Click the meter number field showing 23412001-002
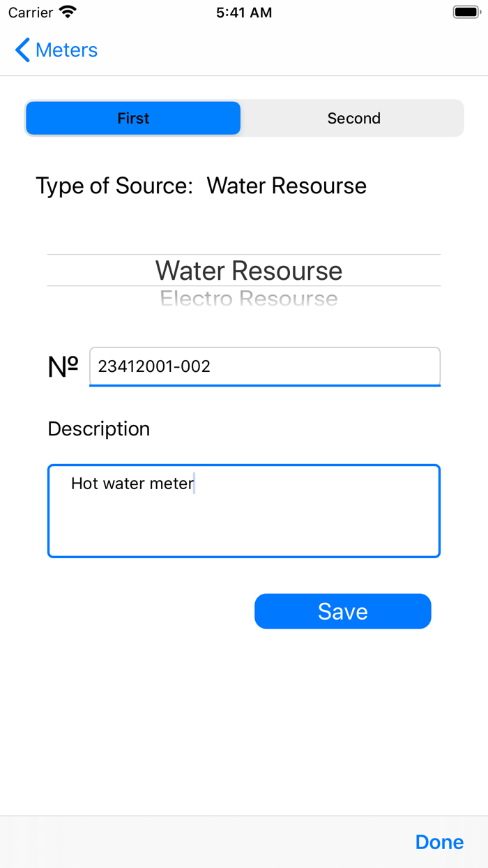The height and width of the screenshot is (868, 488). pyautogui.click(x=264, y=366)
